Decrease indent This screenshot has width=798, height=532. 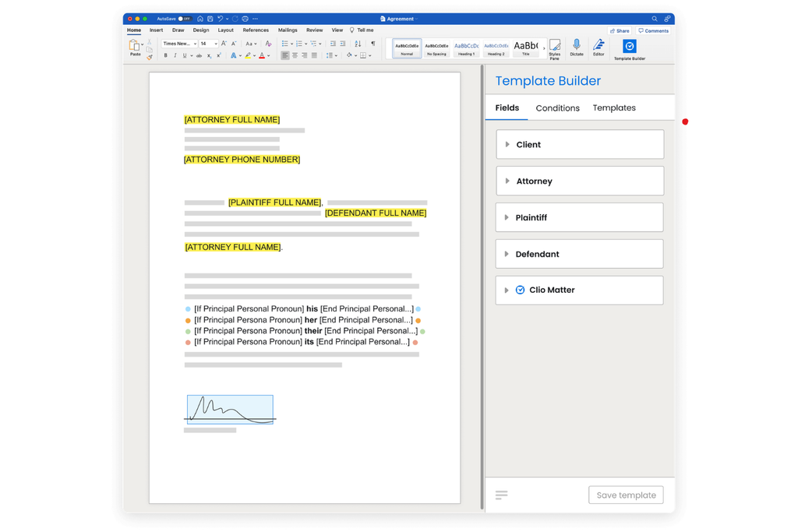[333, 44]
